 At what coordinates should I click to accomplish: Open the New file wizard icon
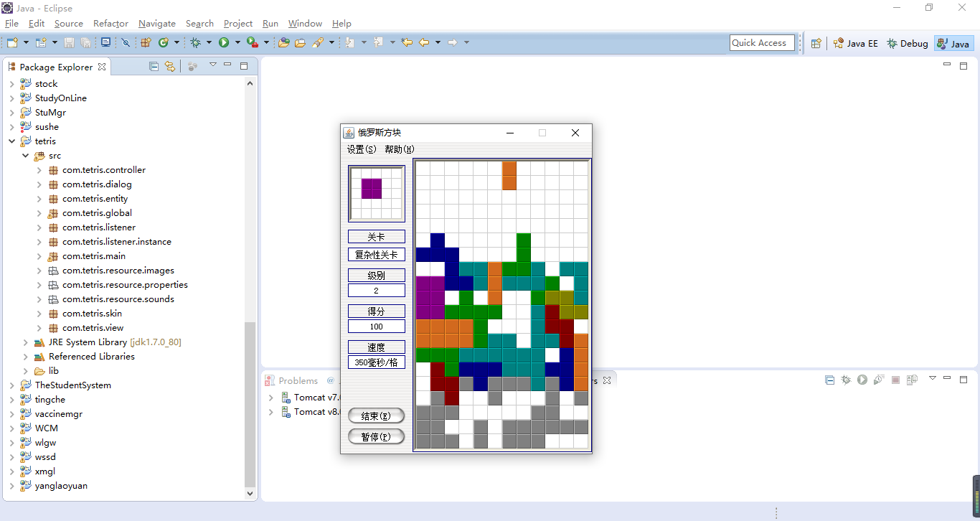tap(12, 43)
